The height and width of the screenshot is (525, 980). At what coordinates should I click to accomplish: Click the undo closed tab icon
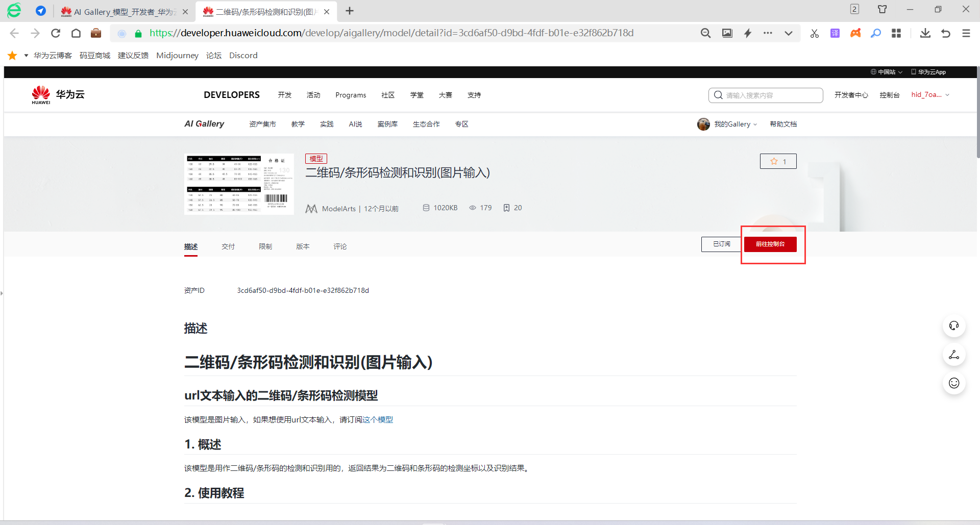[946, 33]
